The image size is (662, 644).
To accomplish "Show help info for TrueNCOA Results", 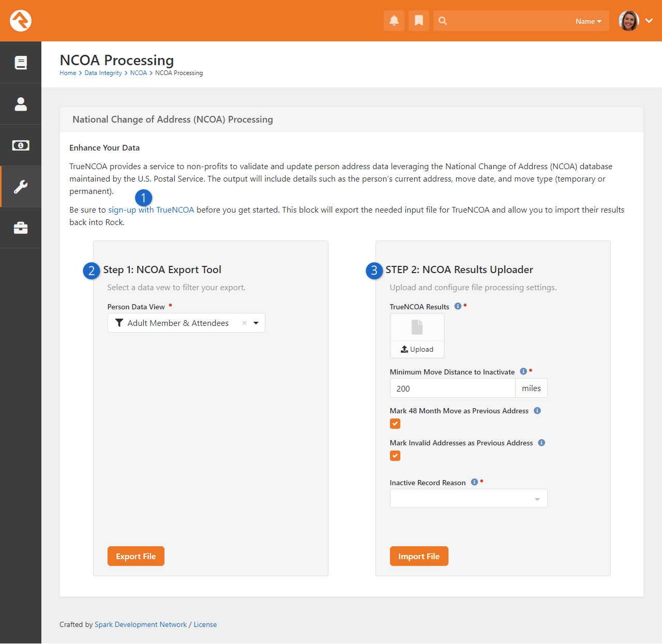I will click(x=458, y=306).
